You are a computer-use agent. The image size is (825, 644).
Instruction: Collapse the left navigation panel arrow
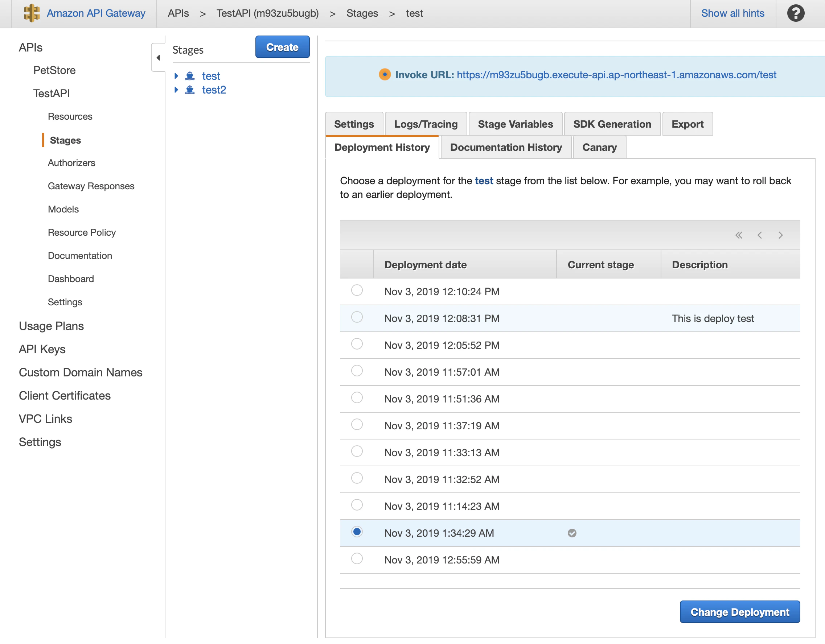click(x=158, y=57)
